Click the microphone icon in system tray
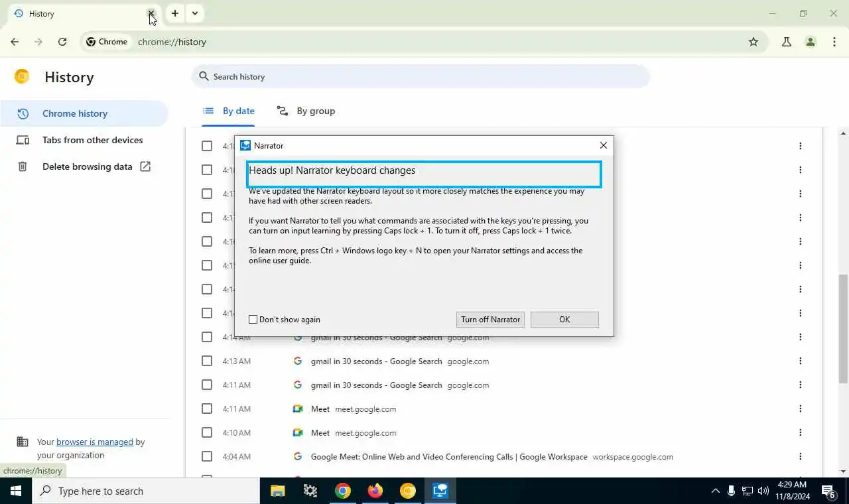Viewport: 849px width, 504px height. pos(731,491)
